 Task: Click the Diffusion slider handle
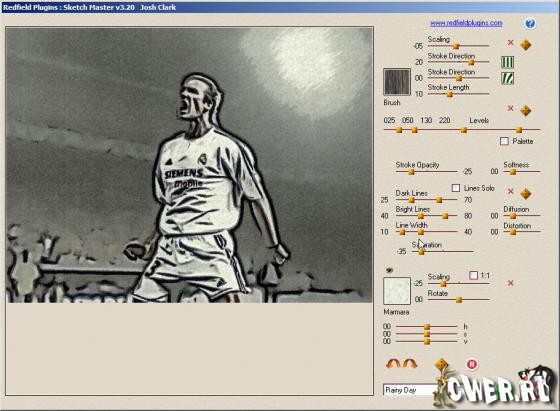coord(512,216)
